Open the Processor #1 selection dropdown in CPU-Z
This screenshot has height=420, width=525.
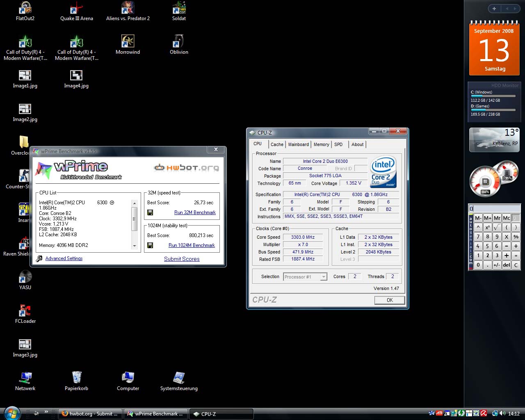(305, 277)
